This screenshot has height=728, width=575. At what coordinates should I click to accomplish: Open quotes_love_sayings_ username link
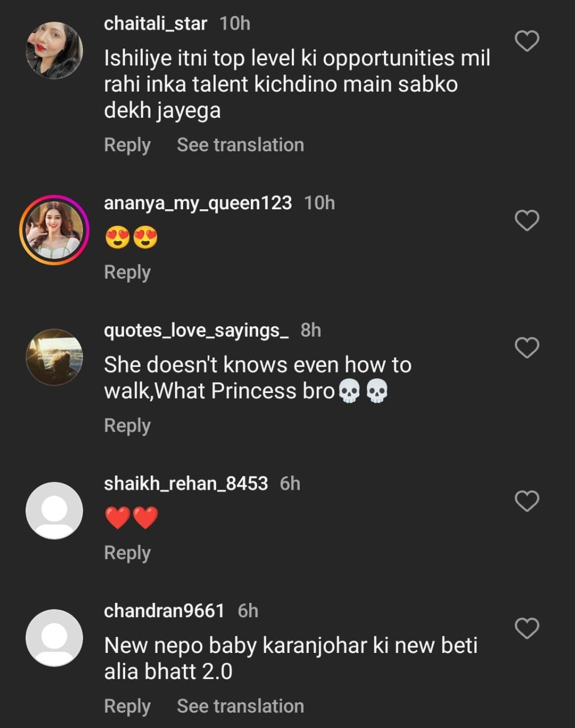[x=196, y=330]
